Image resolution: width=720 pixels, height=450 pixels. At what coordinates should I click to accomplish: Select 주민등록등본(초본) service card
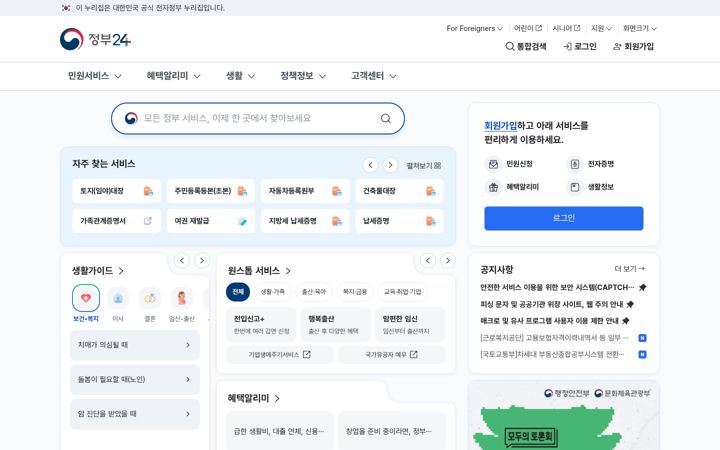click(x=211, y=191)
